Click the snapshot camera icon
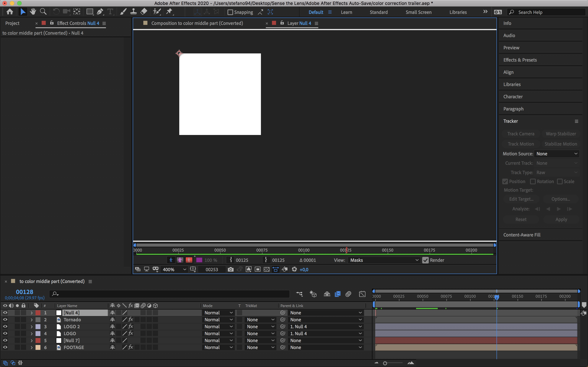The width and height of the screenshot is (588, 367). pyautogui.click(x=230, y=269)
